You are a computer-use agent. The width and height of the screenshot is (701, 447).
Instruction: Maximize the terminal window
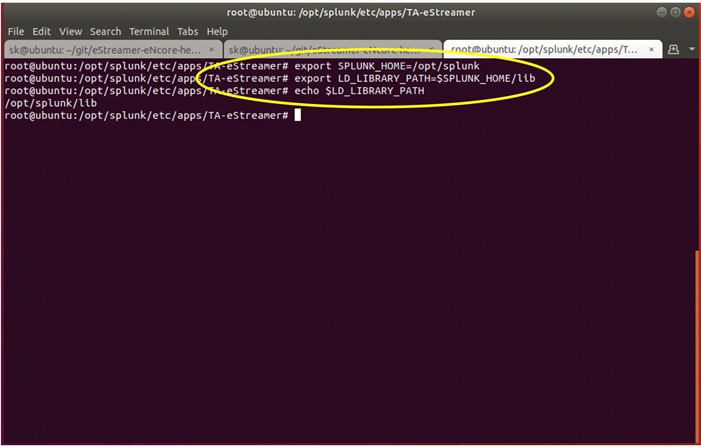(676, 12)
